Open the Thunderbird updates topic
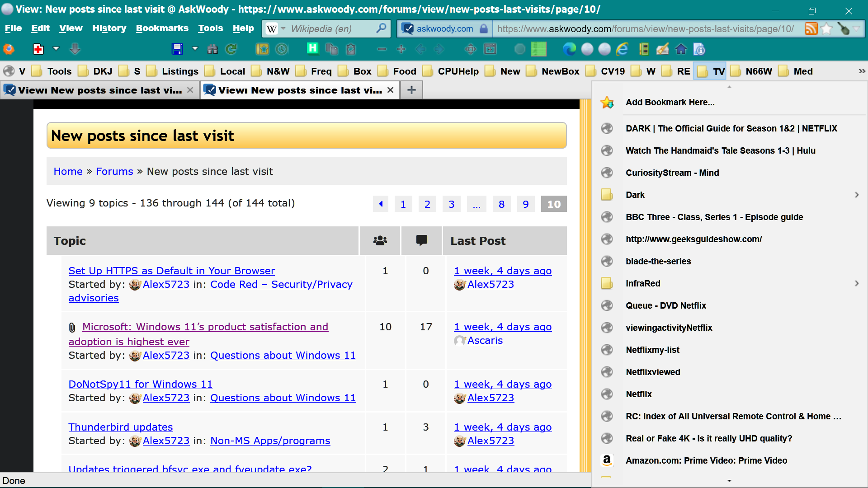868x488 pixels. 120,427
